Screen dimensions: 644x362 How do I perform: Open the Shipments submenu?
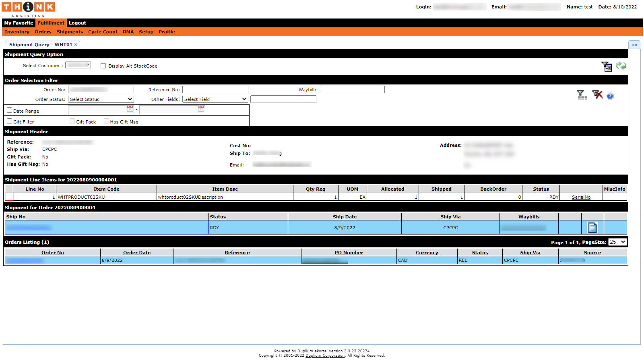(x=70, y=32)
